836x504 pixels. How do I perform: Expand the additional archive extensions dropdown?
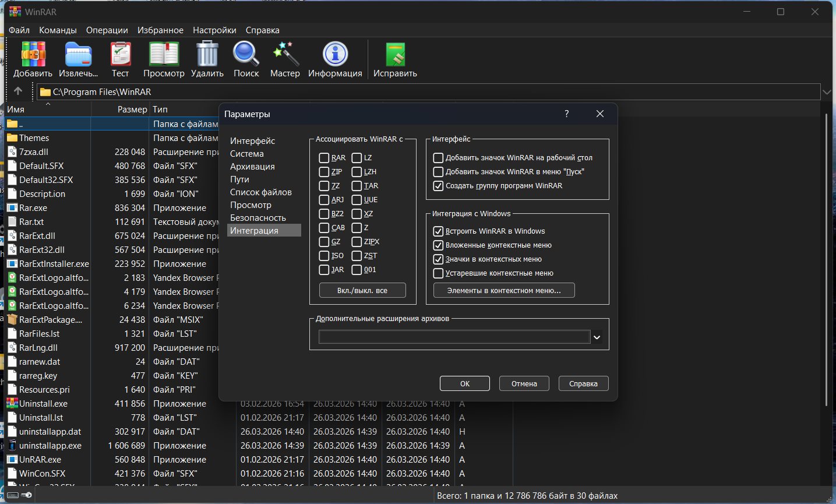[597, 337]
